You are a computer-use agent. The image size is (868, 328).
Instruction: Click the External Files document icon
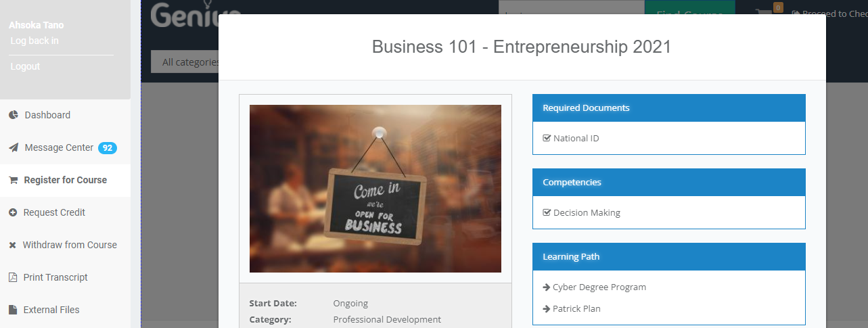[x=12, y=310]
